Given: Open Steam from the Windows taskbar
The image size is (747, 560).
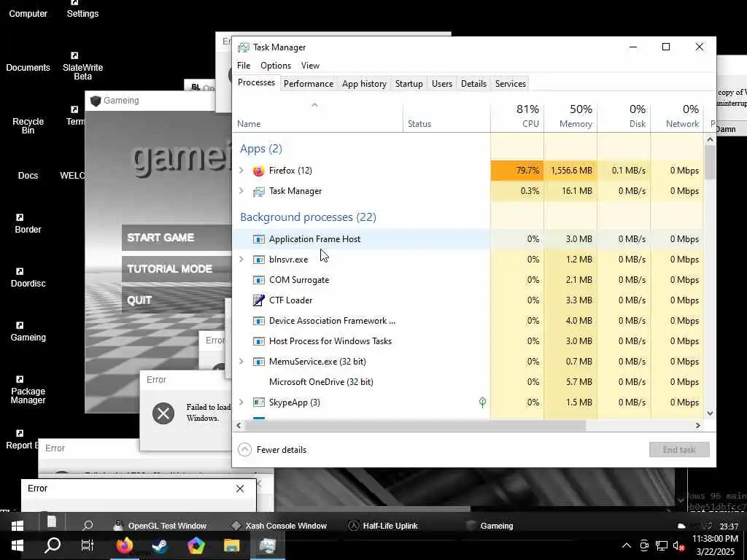Looking at the screenshot, I should point(160,545).
